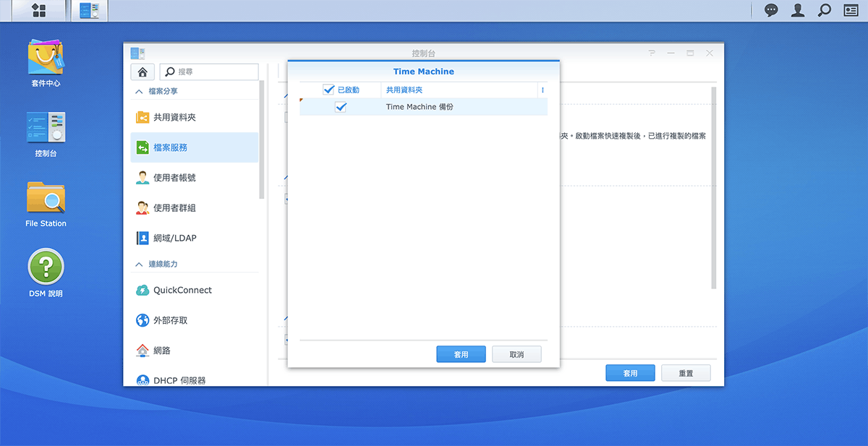Open 網域/LDAP settings
The image size is (868, 446).
pos(194,238)
